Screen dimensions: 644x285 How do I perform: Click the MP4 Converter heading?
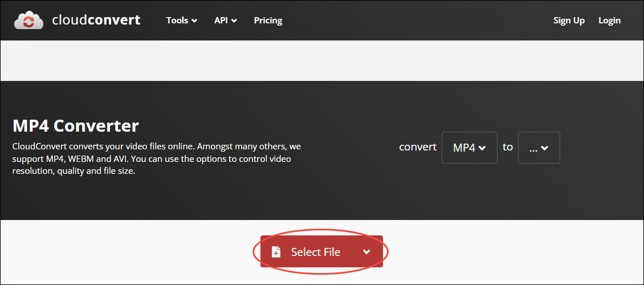click(x=76, y=125)
